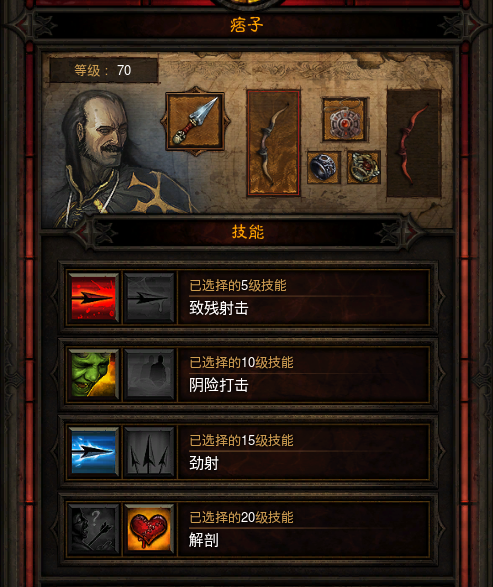Viewport: 493px width, 587px height.
Task: Open the red gem amulet slot
Action: (x=345, y=120)
